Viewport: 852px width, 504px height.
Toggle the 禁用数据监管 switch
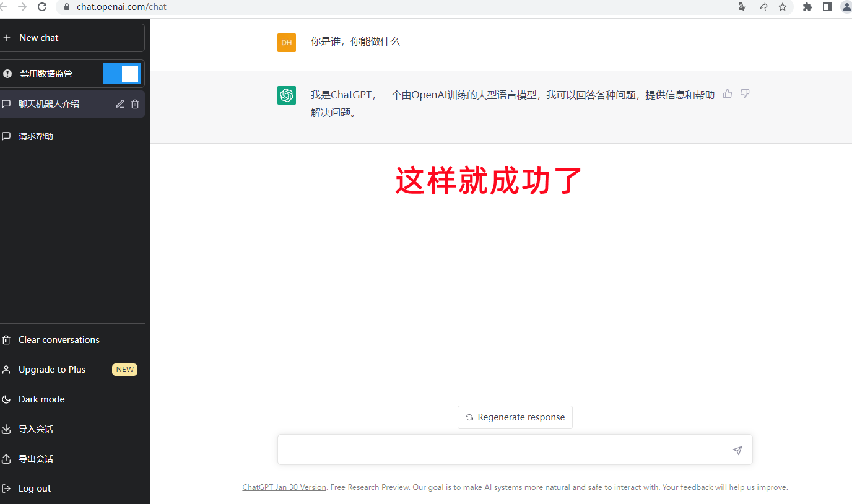(122, 74)
